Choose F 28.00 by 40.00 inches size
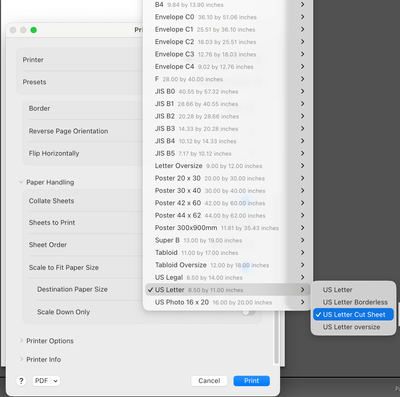Viewport: 400px width, 397px height. [x=228, y=79]
